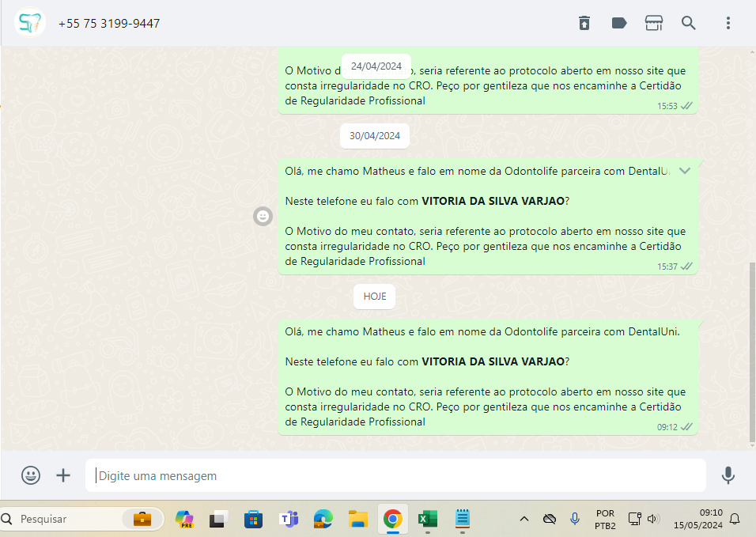This screenshot has width=756, height=537.
Task: Click the 24/04/2024 date chip
Action: (x=376, y=66)
